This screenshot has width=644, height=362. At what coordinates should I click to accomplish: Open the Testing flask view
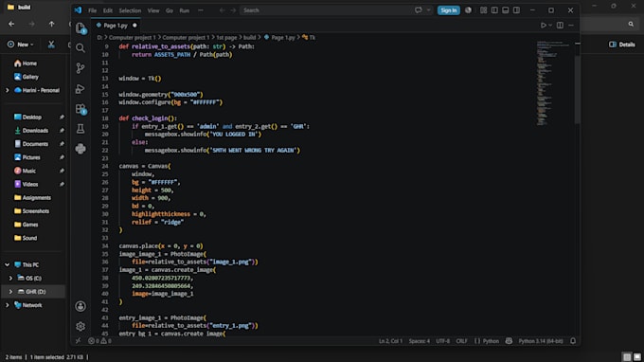(x=80, y=129)
